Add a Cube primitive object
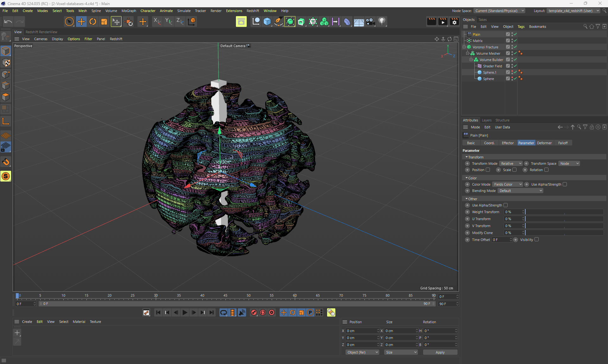The image size is (608, 364). click(x=267, y=22)
